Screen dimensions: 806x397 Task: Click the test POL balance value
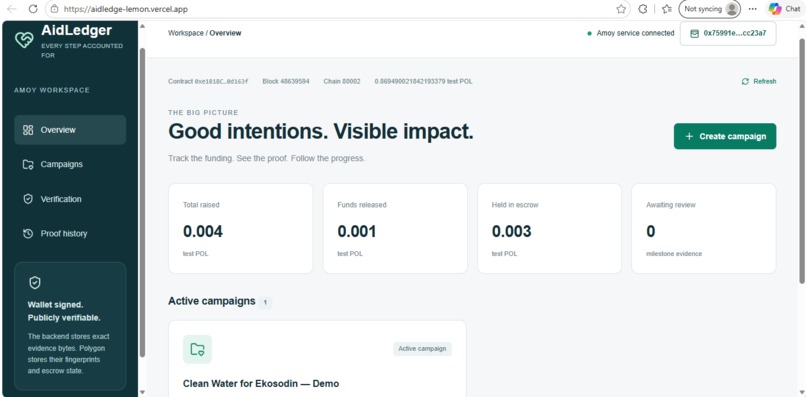pos(424,81)
